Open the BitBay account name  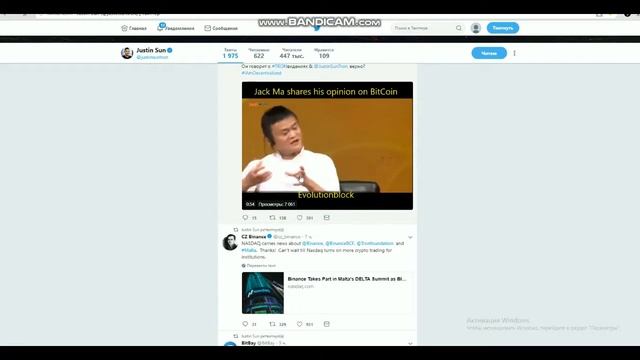click(x=249, y=343)
